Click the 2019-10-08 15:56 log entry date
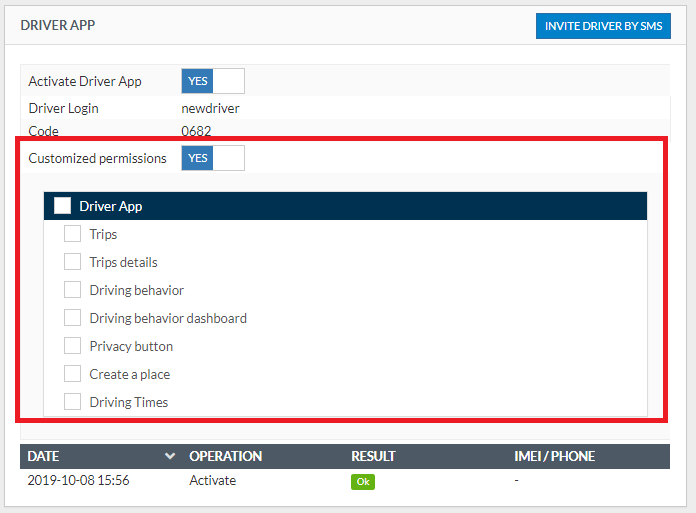This screenshot has width=696, height=513. tap(78, 480)
